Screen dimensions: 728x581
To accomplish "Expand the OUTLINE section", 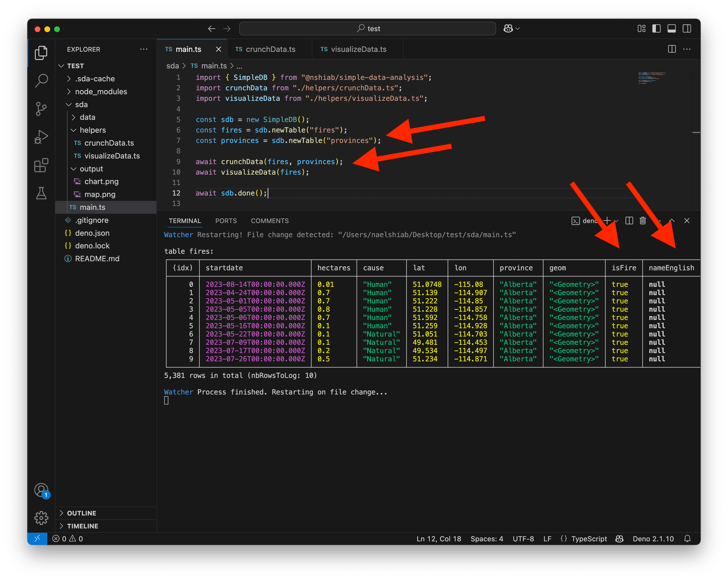I will 106,513.
